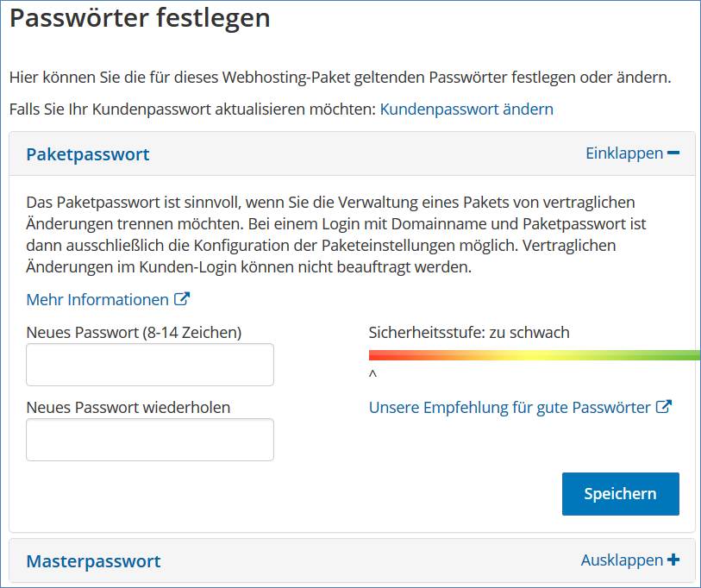The width and height of the screenshot is (701, 588).
Task: Click the Masterpasswort section header
Action: [94, 560]
